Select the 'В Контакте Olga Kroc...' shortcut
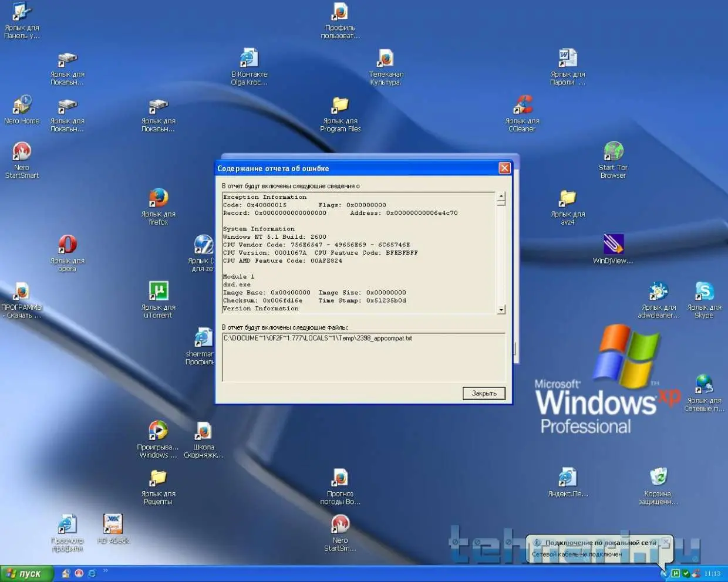This screenshot has width=728, height=582. 249,67
